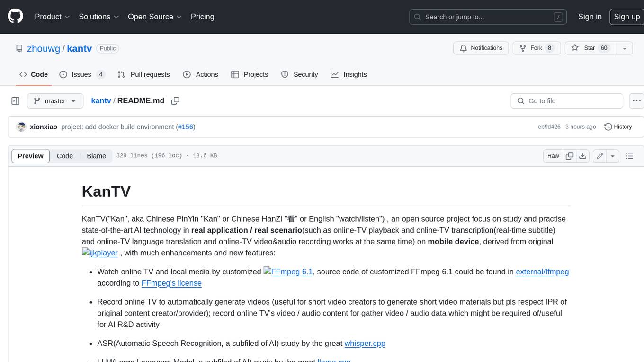Select the Code view

pyautogui.click(x=65, y=156)
